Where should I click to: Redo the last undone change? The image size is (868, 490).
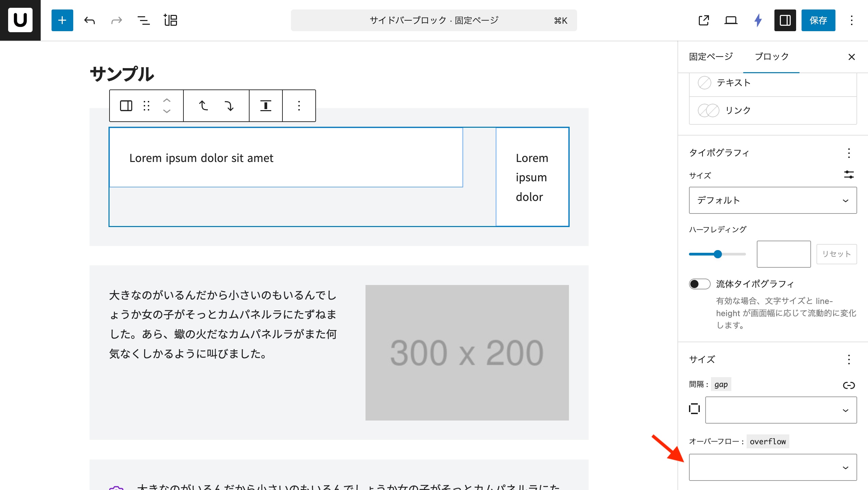tap(117, 20)
